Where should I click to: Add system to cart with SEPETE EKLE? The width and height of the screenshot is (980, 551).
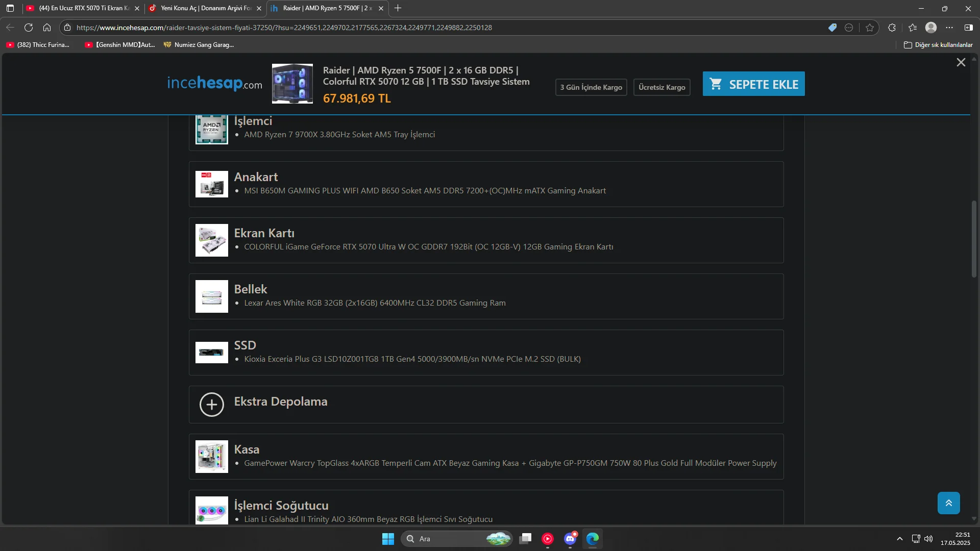click(753, 84)
